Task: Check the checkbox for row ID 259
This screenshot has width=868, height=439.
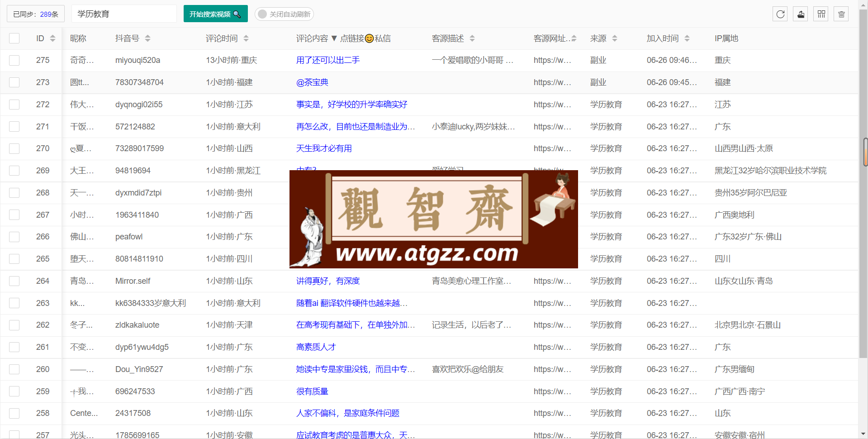Action: (14, 391)
